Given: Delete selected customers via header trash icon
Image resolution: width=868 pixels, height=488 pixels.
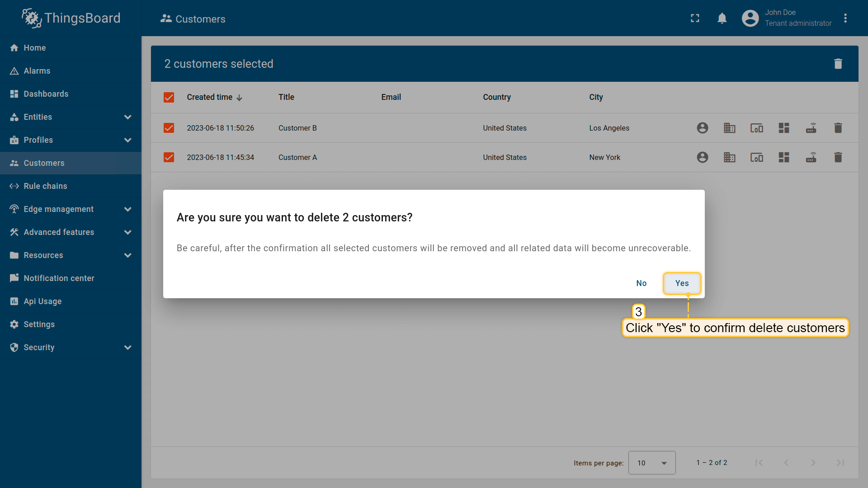Looking at the screenshot, I should click(838, 64).
